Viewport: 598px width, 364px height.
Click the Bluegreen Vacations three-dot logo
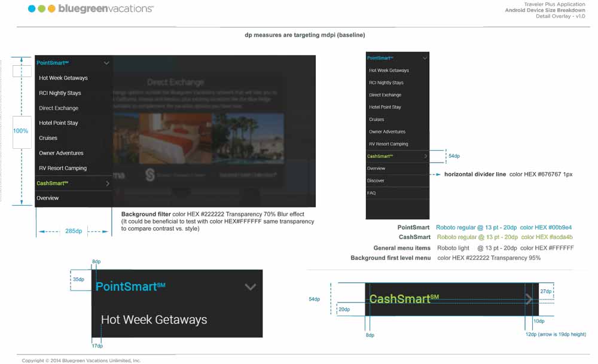click(42, 9)
